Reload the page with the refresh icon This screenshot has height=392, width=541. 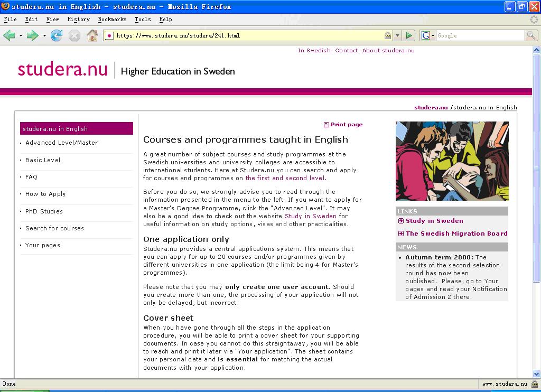(x=56, y=35)
